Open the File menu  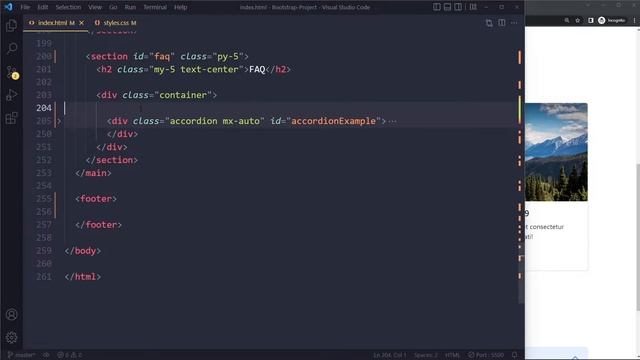point(25,7)
